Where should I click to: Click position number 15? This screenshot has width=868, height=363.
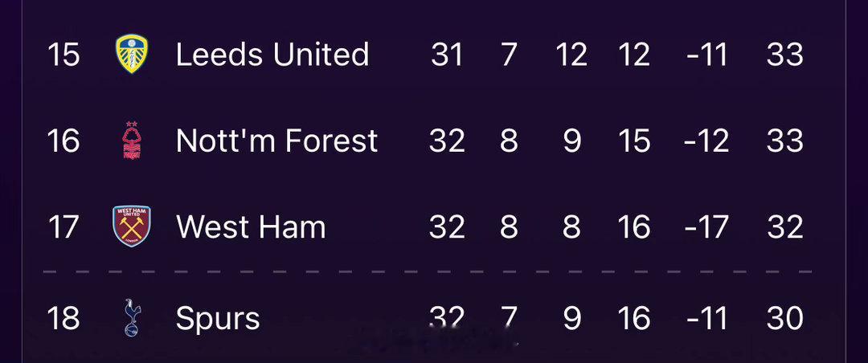tap(63, 55)
